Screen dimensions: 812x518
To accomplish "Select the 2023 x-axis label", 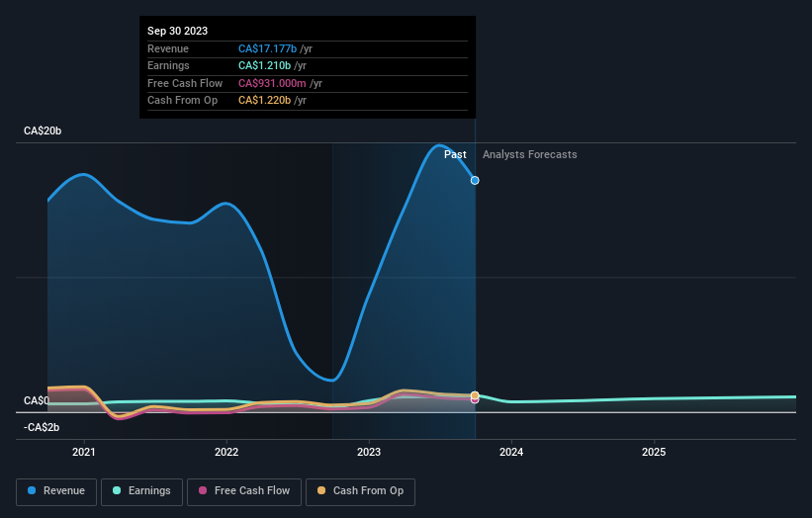I will (369, 452).
